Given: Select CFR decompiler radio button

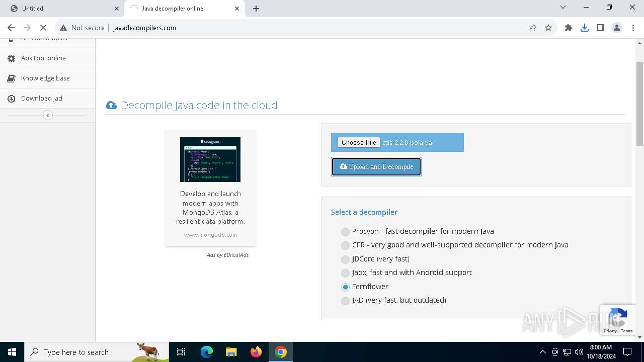Looking at the screenshot, I should pyautogui.click(x=345, y=245).
